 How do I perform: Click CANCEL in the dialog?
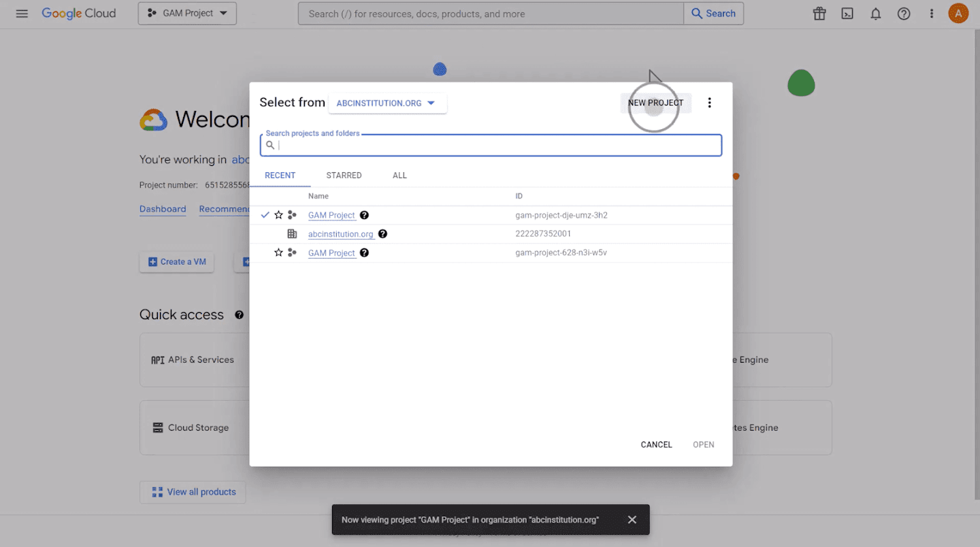click(x=656, y=445)
